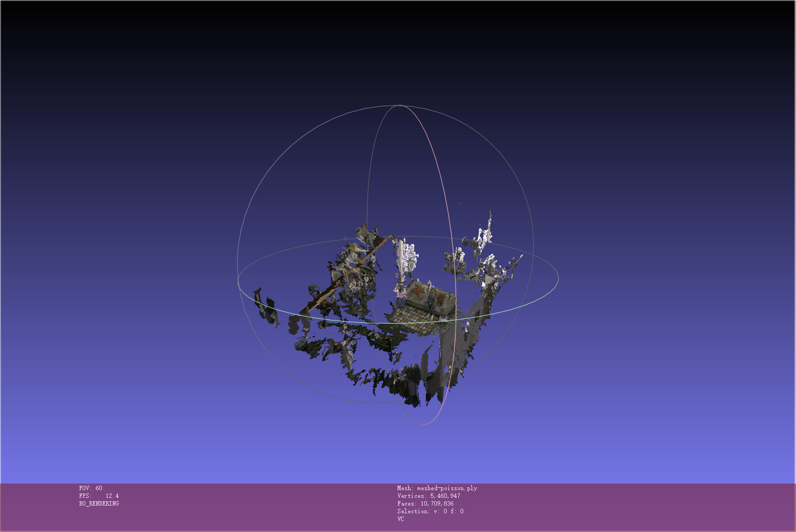Screen dimensions: 796x532
Task: Click the 'BO_RENDERING' status label
Action: pyautogui.click(x=99, y=503)
